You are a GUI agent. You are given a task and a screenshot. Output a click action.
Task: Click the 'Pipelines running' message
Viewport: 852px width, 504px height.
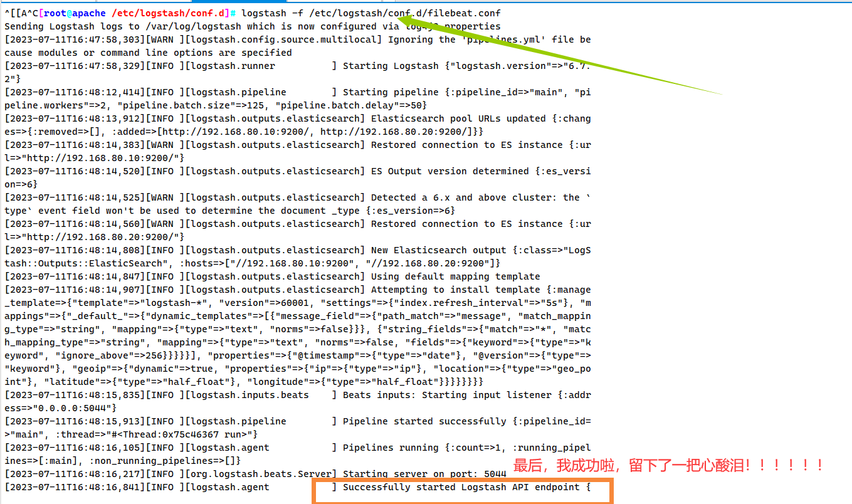pos(391,448)
